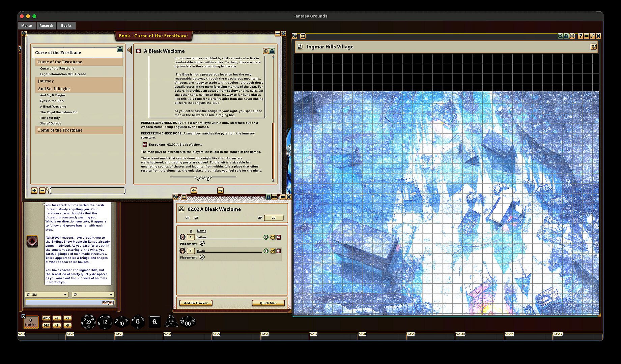Image resolution: width=621 pixels, height=364 pixels.
Task: Click the d4 pyramid die
Action: tap(171, 322)
